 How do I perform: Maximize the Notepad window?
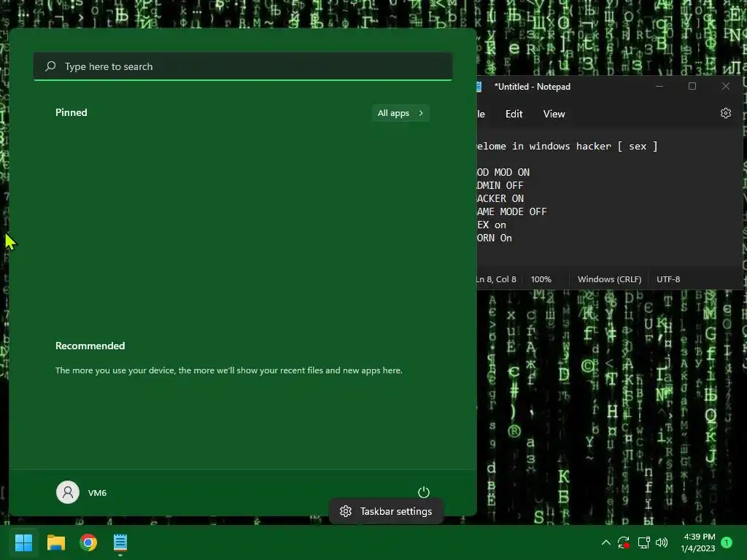(x=692, y=86)
